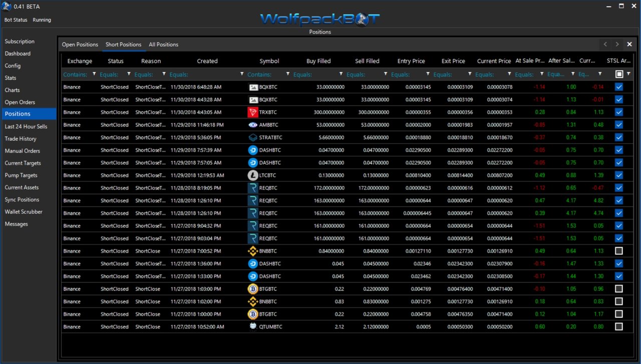The image size is (641, 364).
Task: Toggle the STSL header filter checkbox
Action: tap(619, 74)
